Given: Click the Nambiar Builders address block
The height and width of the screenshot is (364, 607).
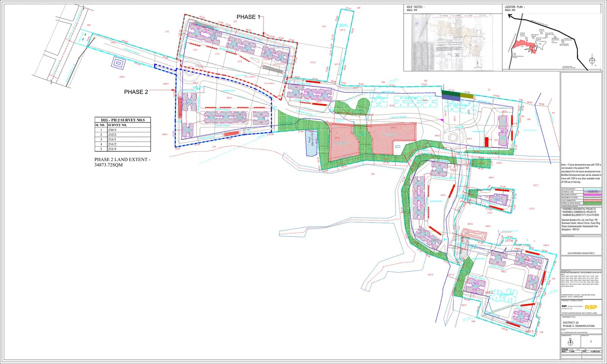Looking at the screenshot, I should 581,224.
